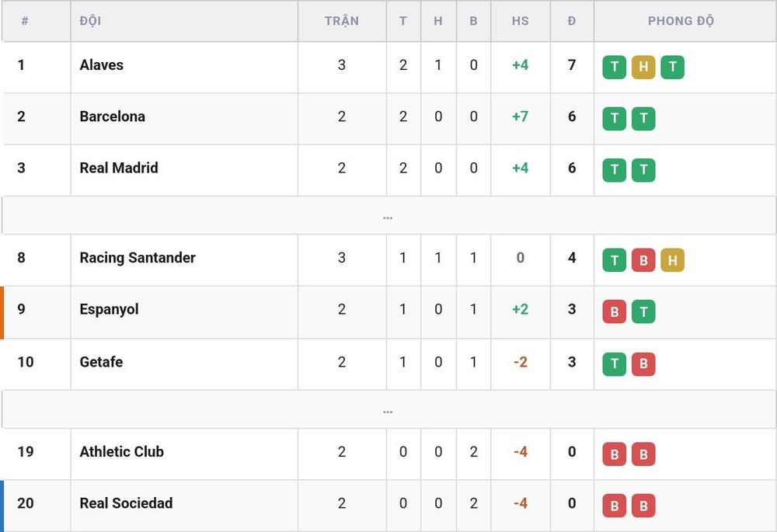
Task: Click Racing Santander's green T win badge
Action: [x=614, y=260]
